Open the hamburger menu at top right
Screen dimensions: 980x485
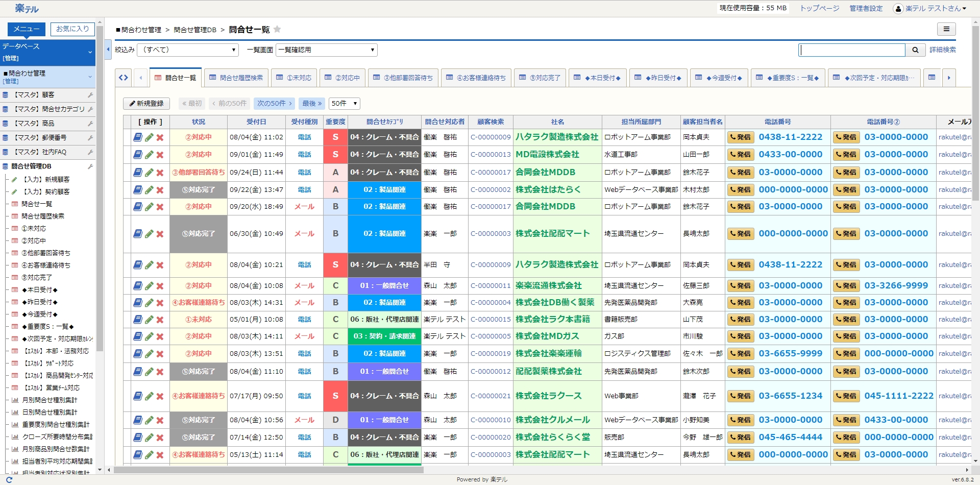(x=946, y=29)
